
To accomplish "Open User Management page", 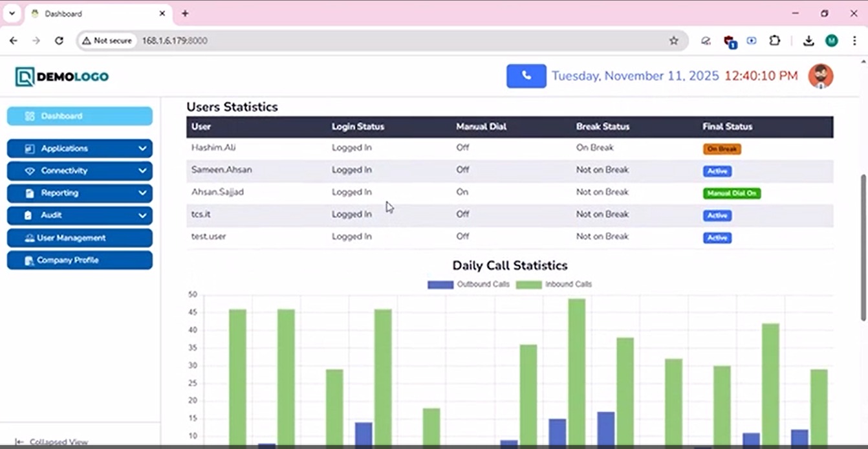I will pyautogui.click(x=80, y=238).
